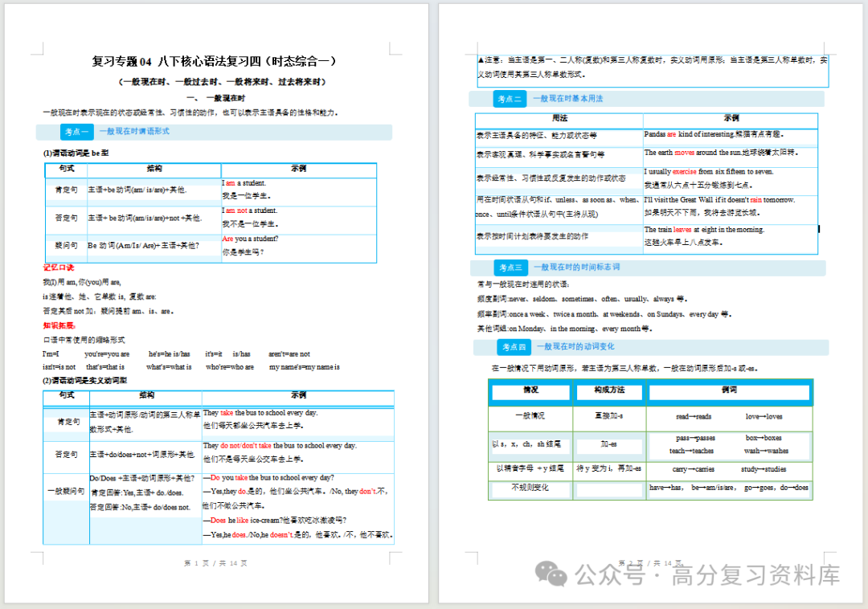Click the example "I am a student."
Image resolution: width=868 pixels, height=609 pixels.
point(244,182)
